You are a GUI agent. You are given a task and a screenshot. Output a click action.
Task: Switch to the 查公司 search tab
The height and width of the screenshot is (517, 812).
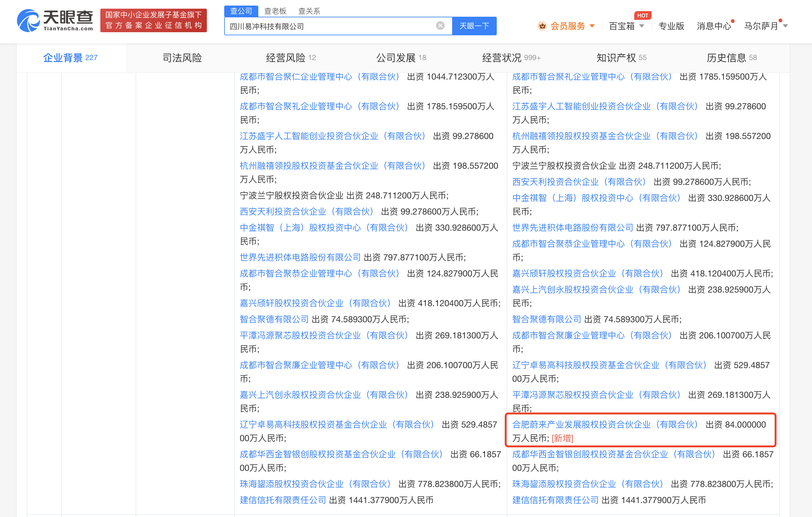pos(241,11)
